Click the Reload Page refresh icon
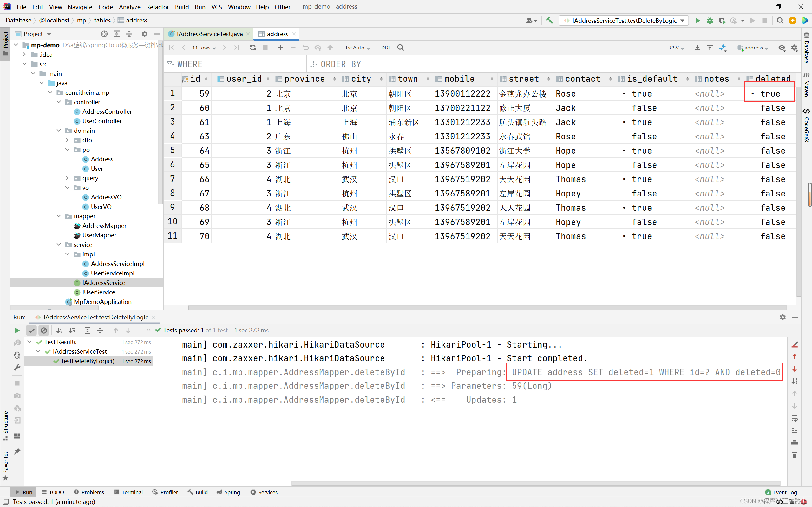 (x=253, y=48)
